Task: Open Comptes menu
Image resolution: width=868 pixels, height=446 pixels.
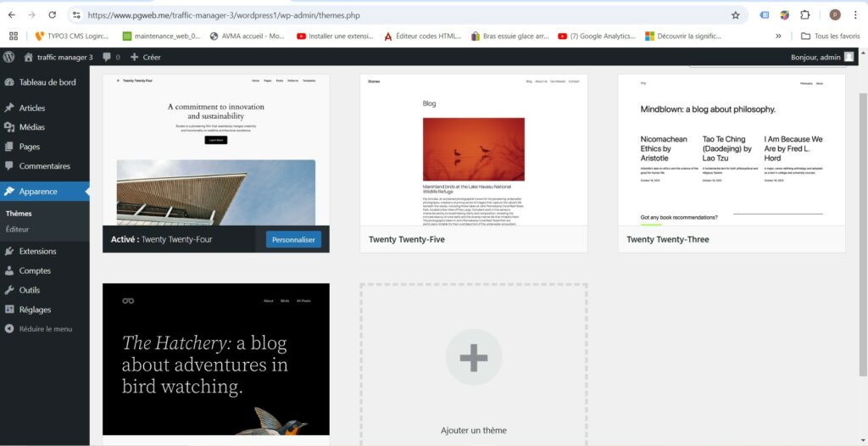Action: pos(44,271)
